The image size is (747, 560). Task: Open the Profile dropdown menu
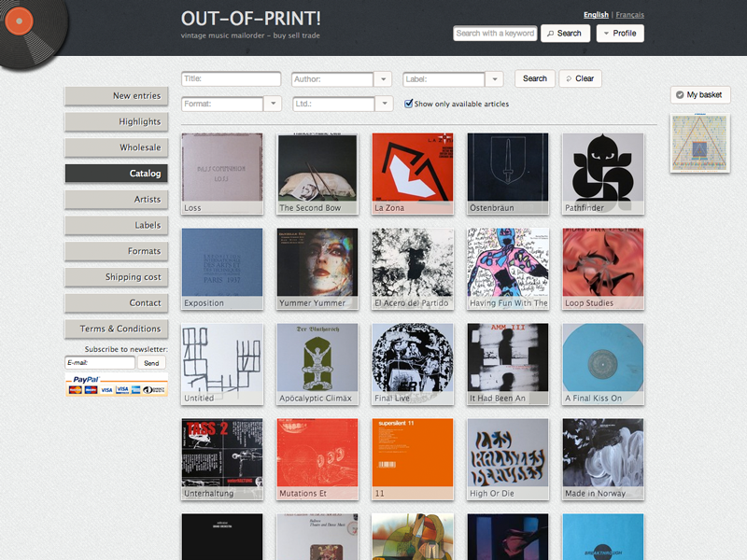click(620, 34)
